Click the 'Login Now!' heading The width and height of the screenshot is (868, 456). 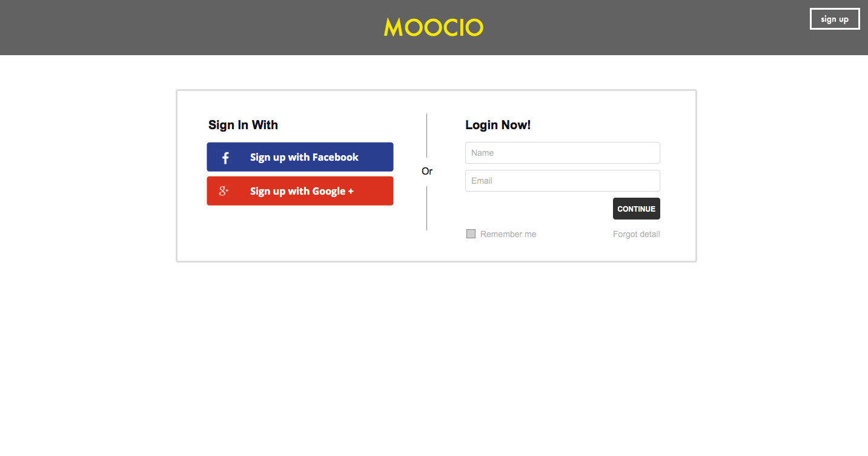click(x=498, y=125)
